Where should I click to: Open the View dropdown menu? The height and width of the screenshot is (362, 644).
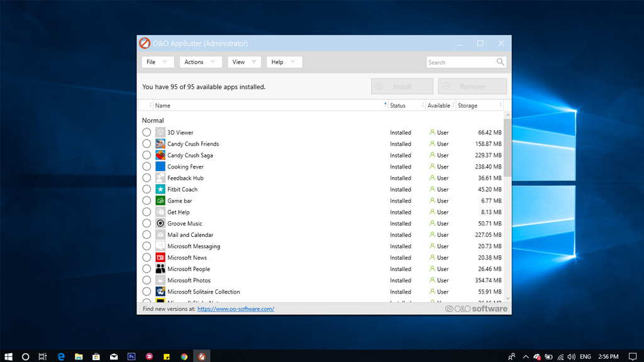[x=244, y=62]
